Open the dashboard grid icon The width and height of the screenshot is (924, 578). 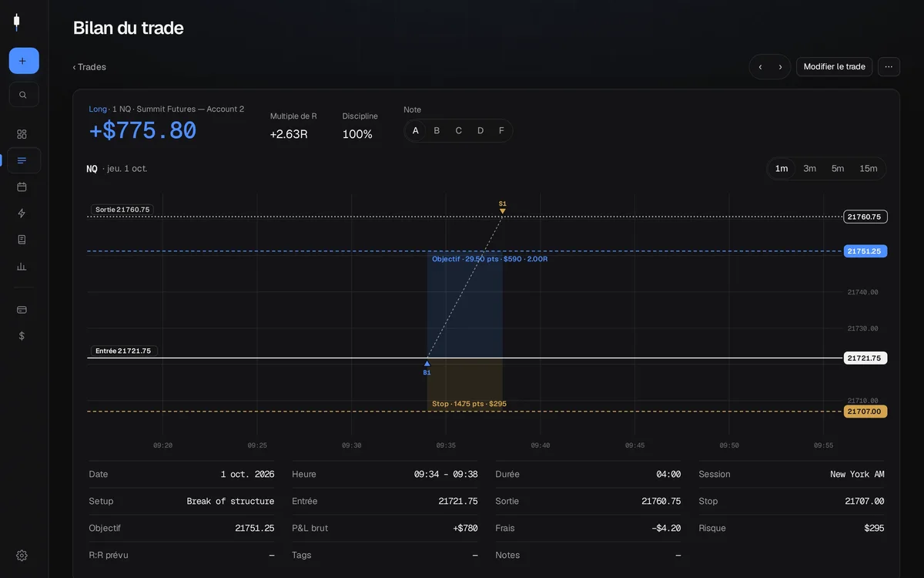(22, 134)
